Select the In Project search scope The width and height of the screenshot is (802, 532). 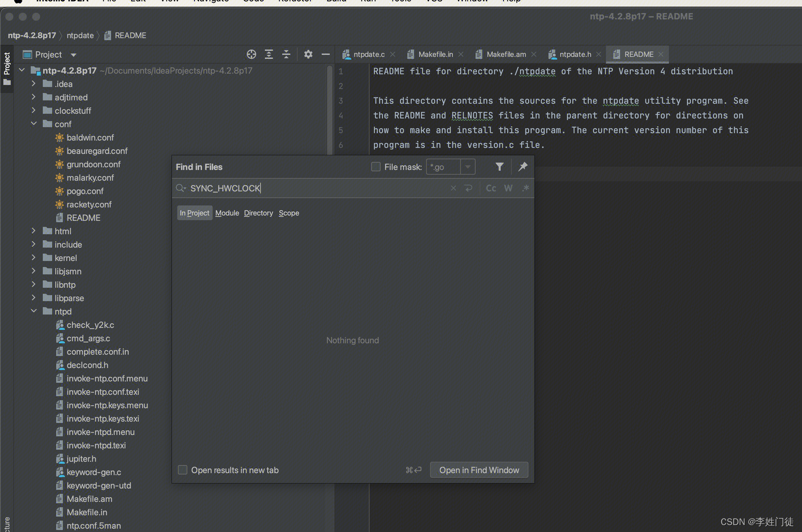[195, 213]
